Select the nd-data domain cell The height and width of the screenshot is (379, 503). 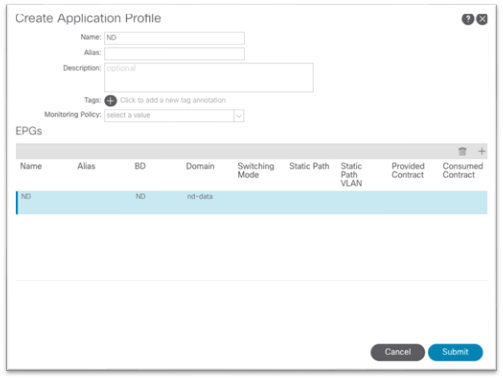point(200,196)
